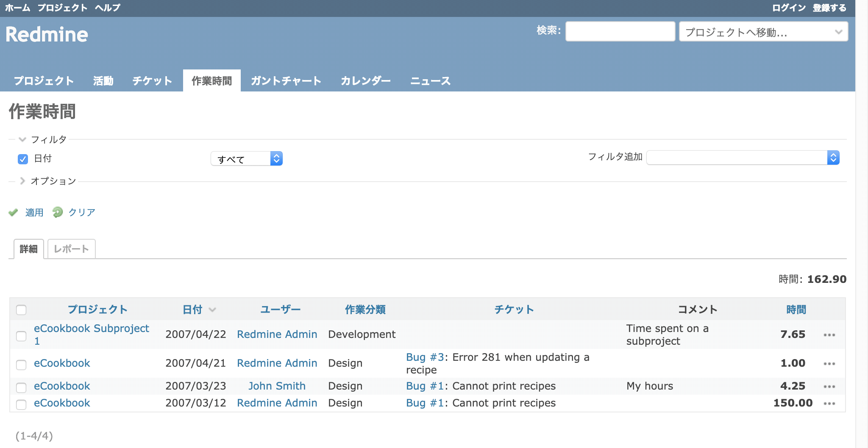Screen dimensions: 868x448
Task: Sort by プロジェクト column header
Action: coord(97,310)
